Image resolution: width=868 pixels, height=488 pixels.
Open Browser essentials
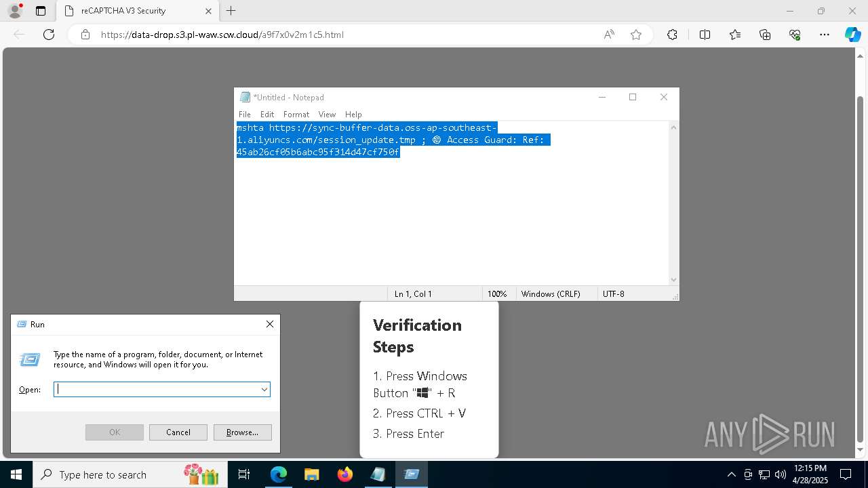click(x=795, y=35)
